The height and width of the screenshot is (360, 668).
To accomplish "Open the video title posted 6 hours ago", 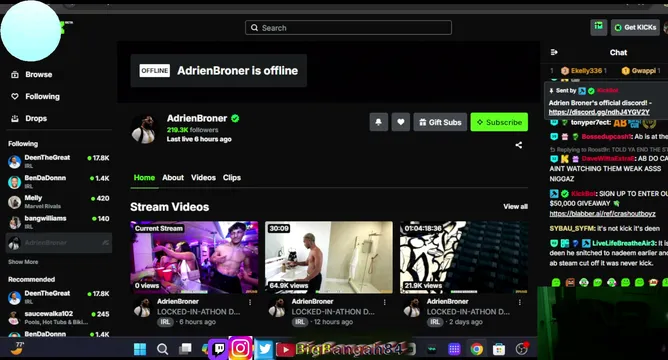I will [x=199, y=312].
